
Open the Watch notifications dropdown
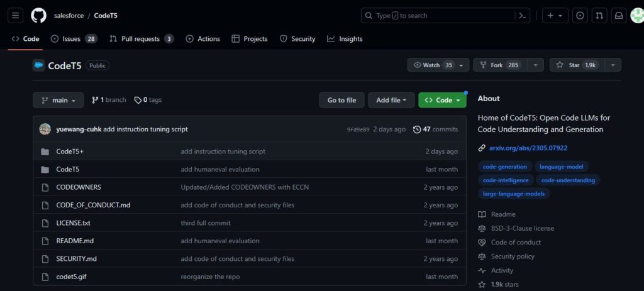(x=438, y=65)
